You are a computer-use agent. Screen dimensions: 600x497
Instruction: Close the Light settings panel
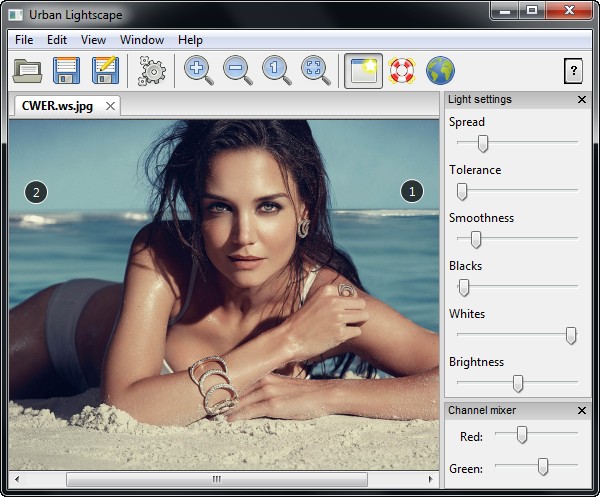pos(582,100)
